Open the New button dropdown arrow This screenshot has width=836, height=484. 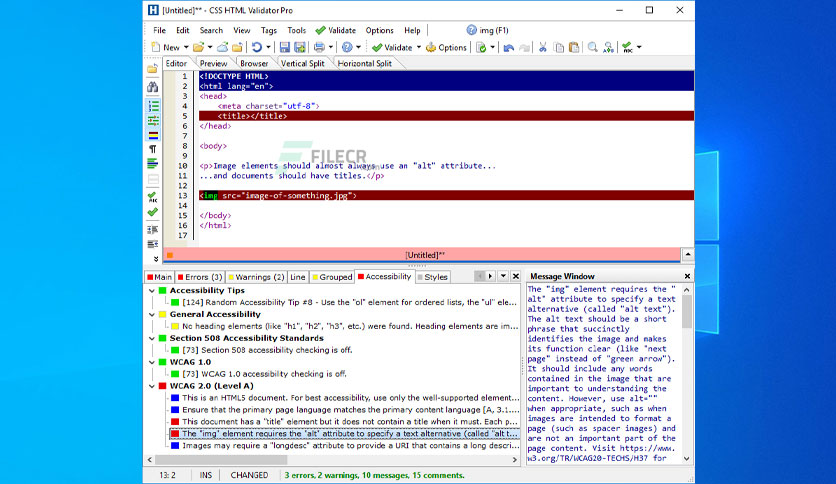pyautogui.click(x=186, y=47)
